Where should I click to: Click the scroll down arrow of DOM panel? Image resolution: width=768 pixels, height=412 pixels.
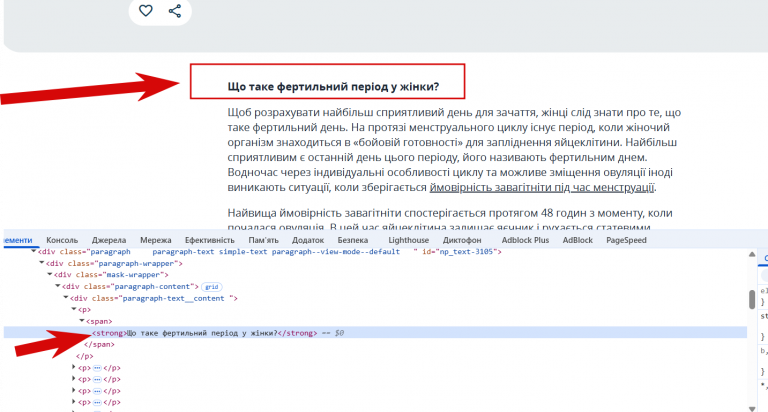752,409
